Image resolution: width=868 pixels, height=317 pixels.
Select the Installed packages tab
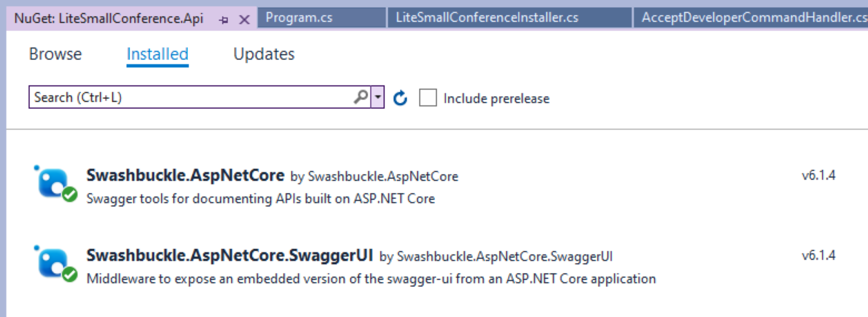click(158, 54)
